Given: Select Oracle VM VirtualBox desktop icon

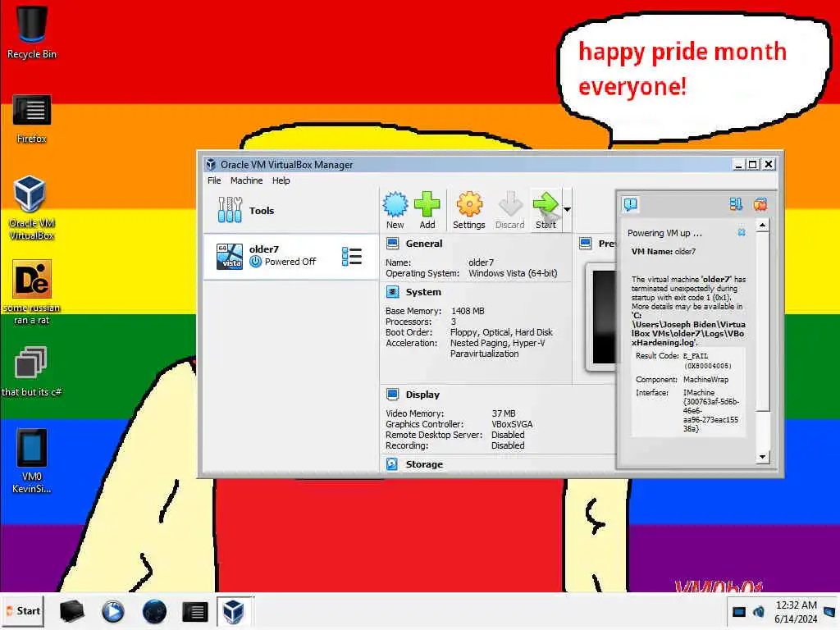Looking at the screenshot, I should [x=32, y=208].
